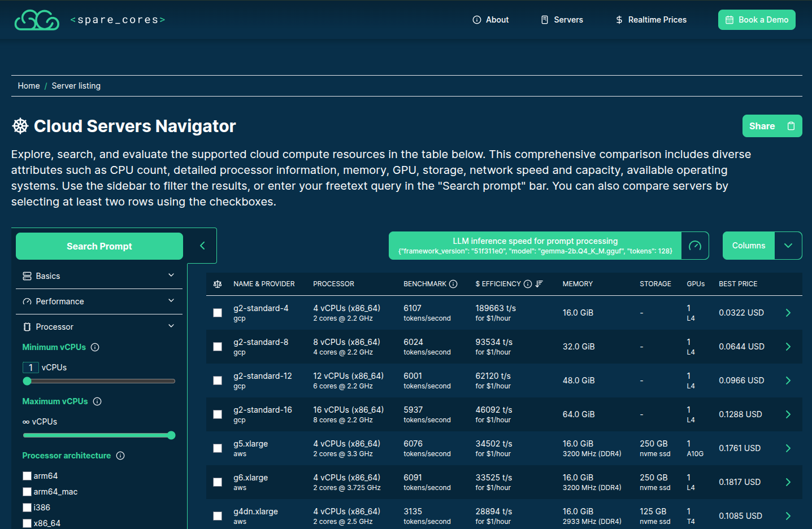The height and width of the screenshot is (529, 812).
Task: Enable the i386 architecture checkbox
Action: (27, 508)
